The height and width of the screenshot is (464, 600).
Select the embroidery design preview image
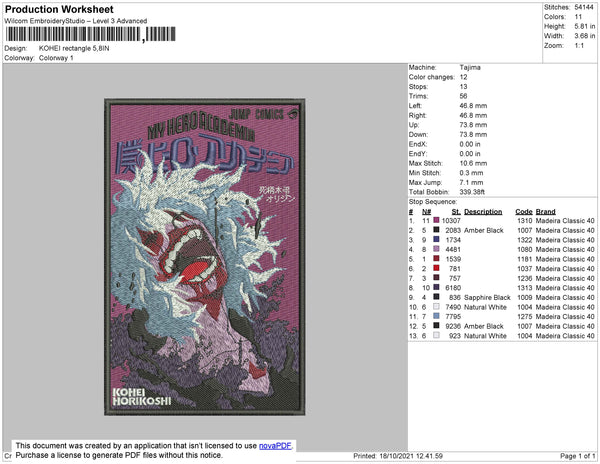[205, 257]
